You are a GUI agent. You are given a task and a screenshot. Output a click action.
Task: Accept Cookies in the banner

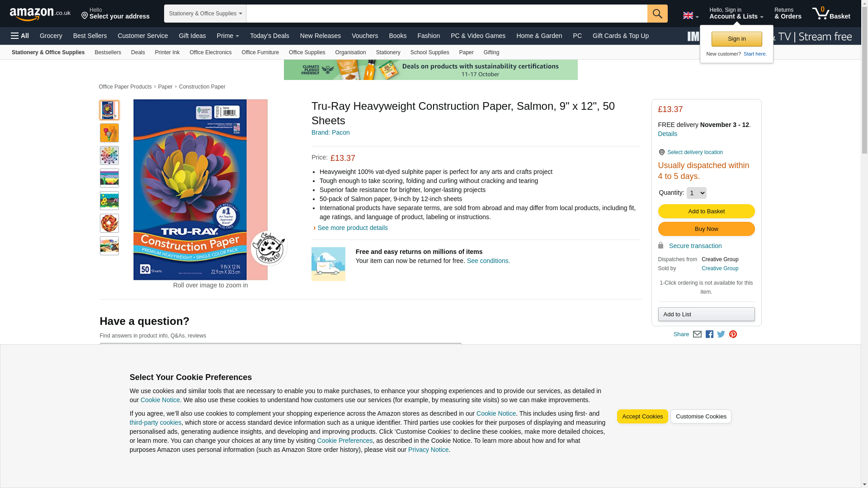642,417
